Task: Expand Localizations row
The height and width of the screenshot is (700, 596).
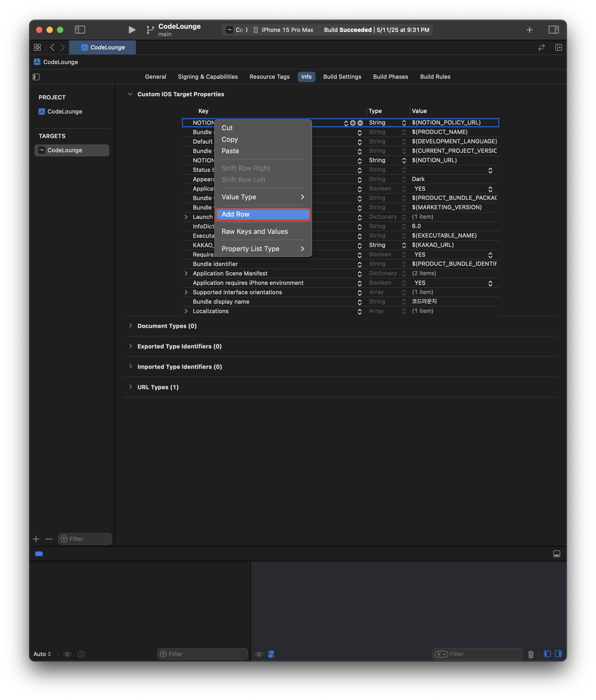Action: (x=186, y=311)
